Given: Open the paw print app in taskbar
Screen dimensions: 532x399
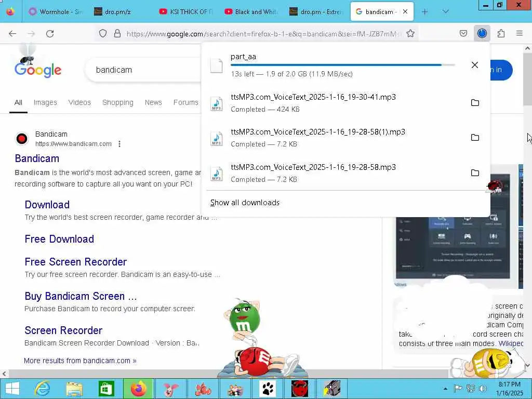Looking at the screenshot, I should 268,389.
